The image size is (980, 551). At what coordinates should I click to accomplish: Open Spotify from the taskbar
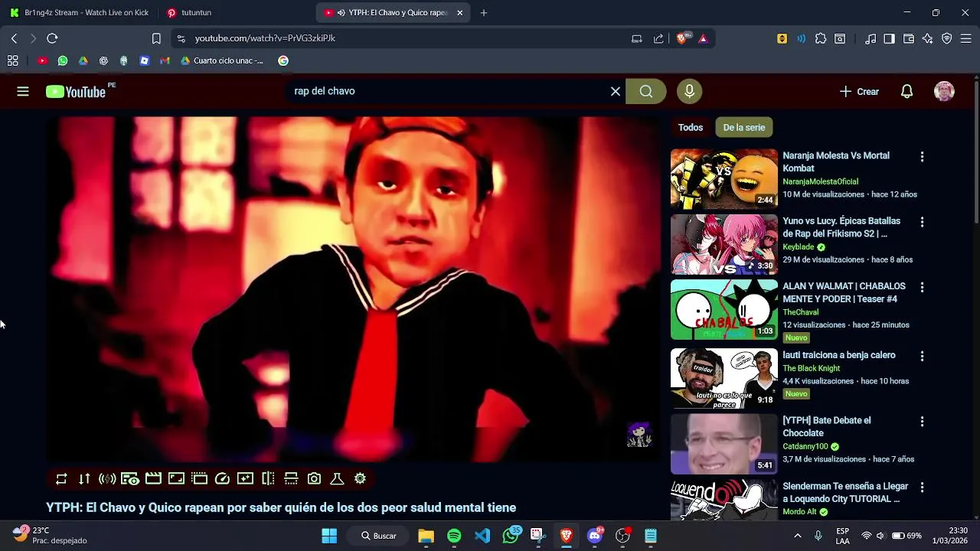[x=454, y=536]
